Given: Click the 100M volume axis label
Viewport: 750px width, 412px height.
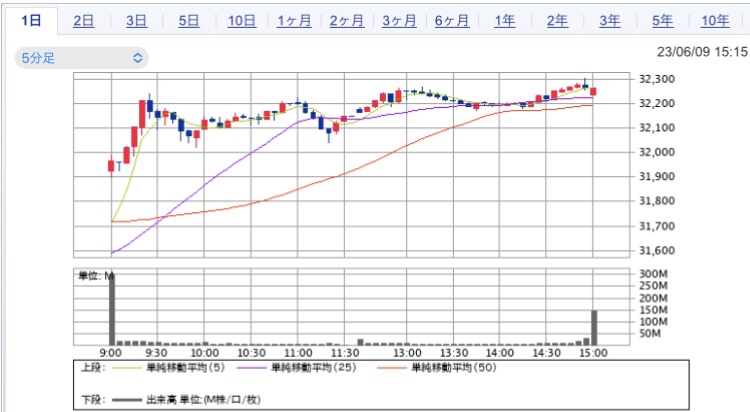Looking at the screenshot, I should (653, 322).
